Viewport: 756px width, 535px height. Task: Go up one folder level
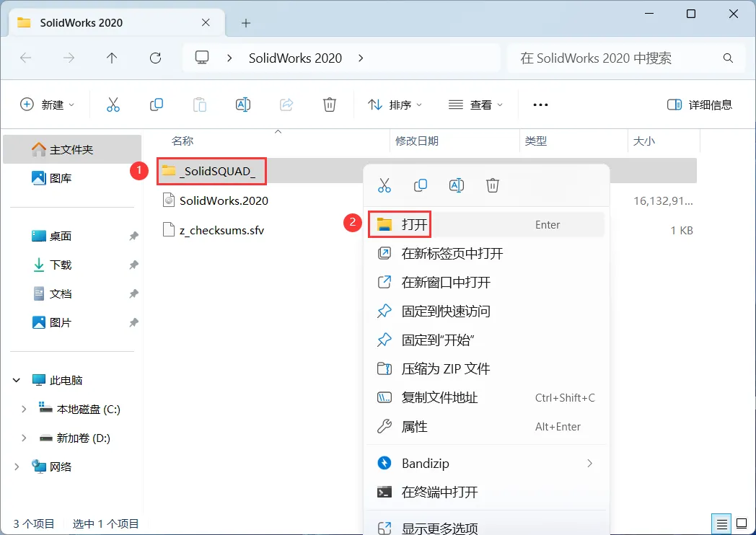coord(112,58)
